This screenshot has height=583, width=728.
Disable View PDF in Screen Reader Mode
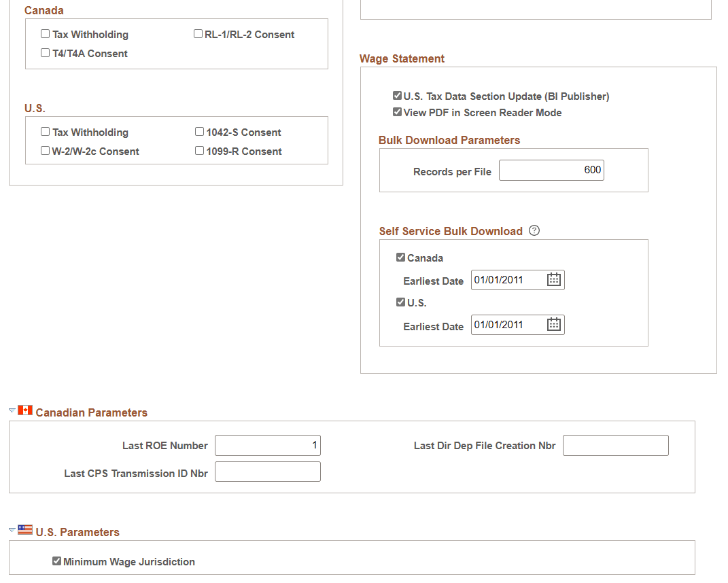pos(398,113)
